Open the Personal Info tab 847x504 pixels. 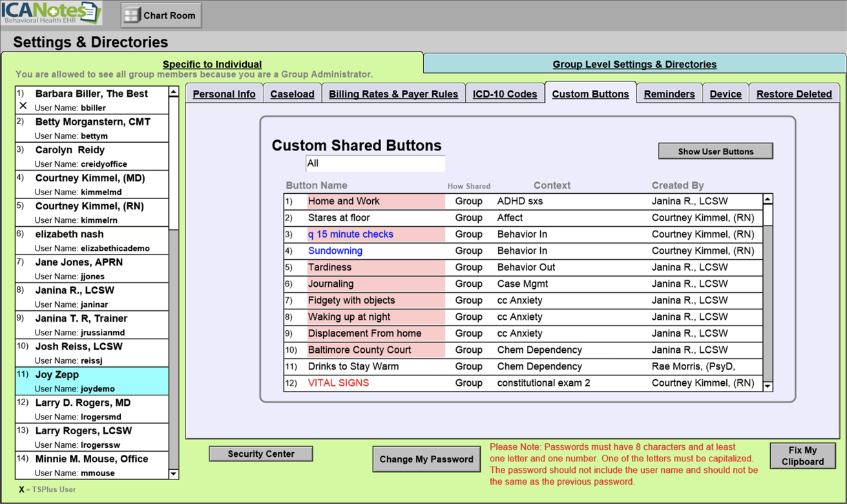(x=224, y=94)
